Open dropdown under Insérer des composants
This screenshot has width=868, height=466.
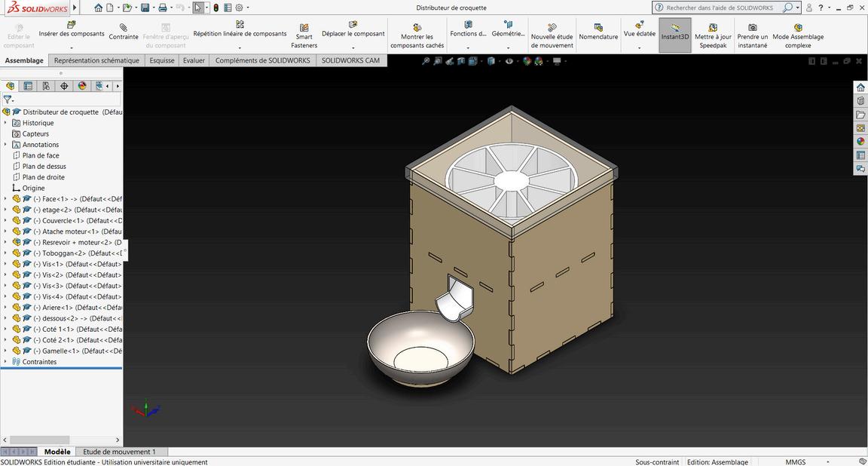click(72, 48)
